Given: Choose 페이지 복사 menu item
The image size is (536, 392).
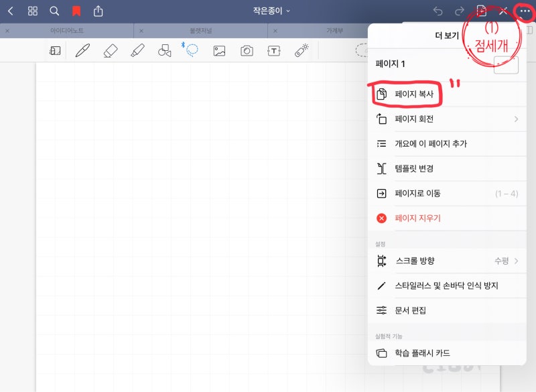Looking at the screenshot, I should pyautogui.click(x=447, y=94).
